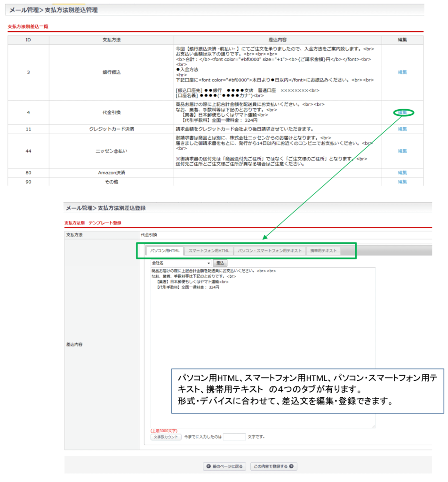Viewport: 448px width, 482px height.
Task: Select the ニッセン@払い cell
Action: [112, 151]
